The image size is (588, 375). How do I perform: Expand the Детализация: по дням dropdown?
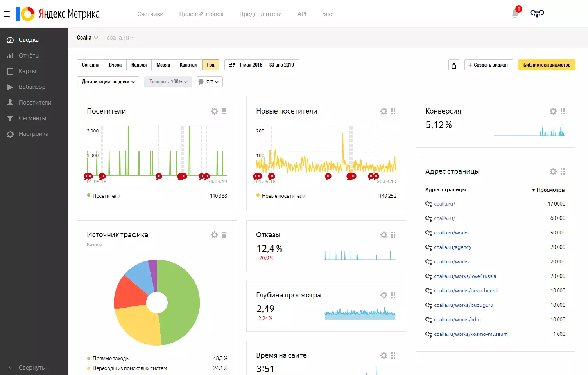(108, 82)
